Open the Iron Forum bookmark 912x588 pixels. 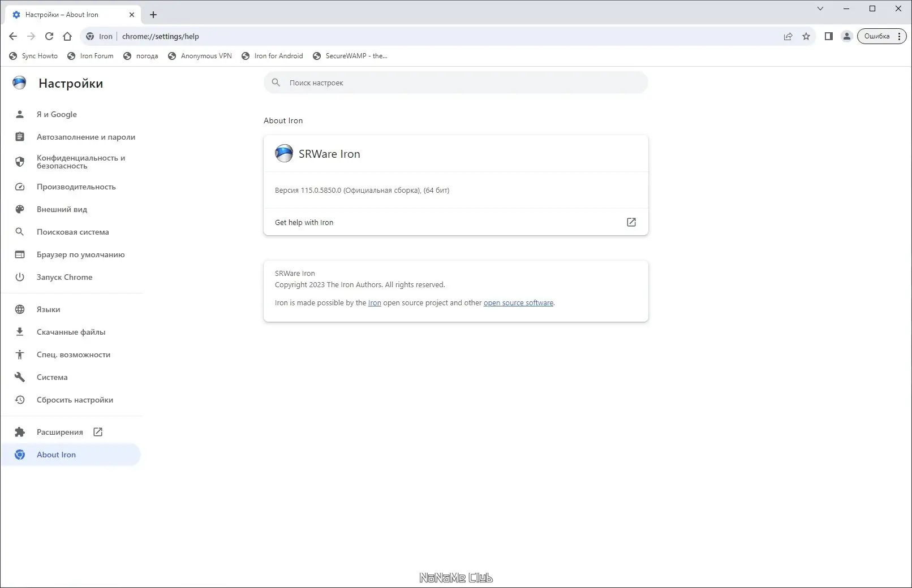[x=91, y=56]
